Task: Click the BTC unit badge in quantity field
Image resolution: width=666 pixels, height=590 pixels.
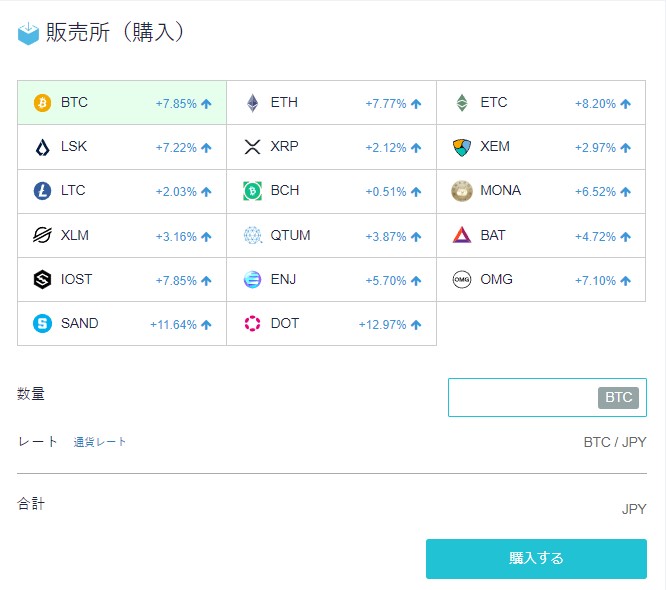Action: (618, 398)
